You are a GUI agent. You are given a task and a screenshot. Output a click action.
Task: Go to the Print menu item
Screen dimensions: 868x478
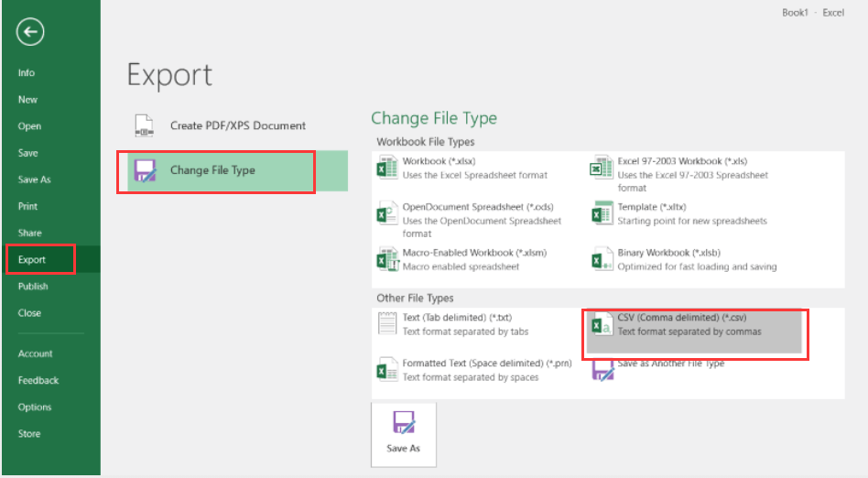tap(27, 206)
